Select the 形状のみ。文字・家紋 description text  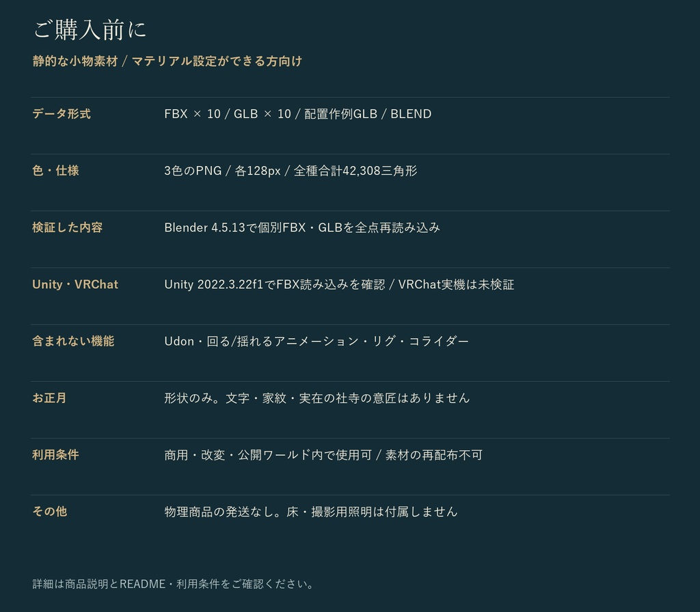pyautogui.click(x=317, y=398)
